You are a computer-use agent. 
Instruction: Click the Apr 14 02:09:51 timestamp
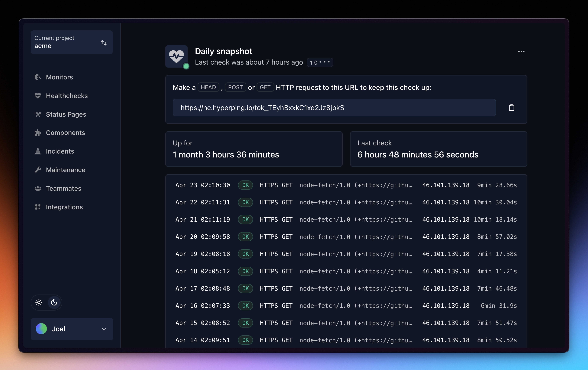203,340
